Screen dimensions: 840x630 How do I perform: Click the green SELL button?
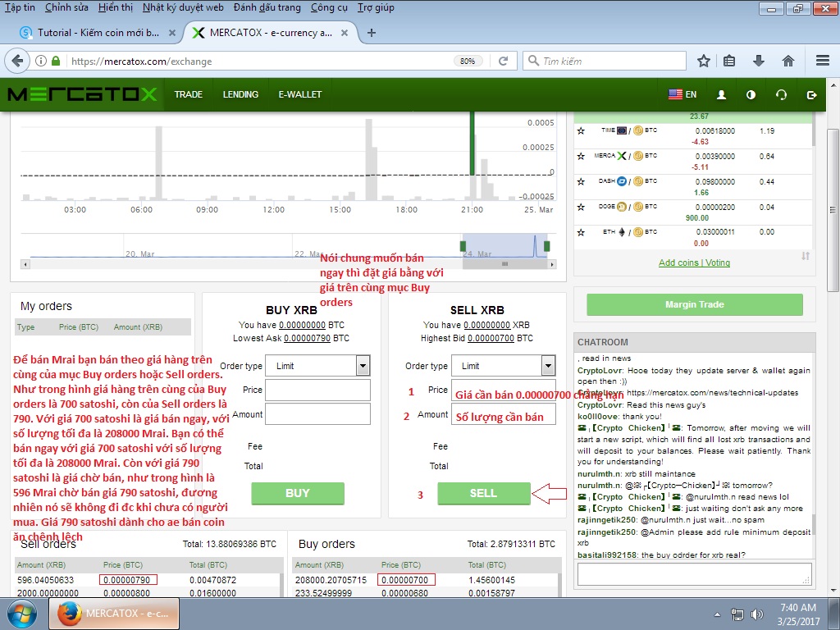[484, 493]
